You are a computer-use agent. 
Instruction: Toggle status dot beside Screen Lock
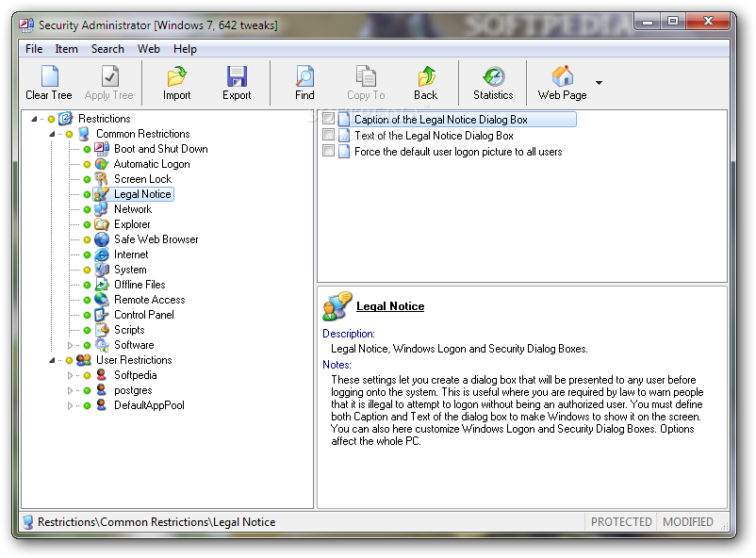pyautogui.click(x=88, y=179)
